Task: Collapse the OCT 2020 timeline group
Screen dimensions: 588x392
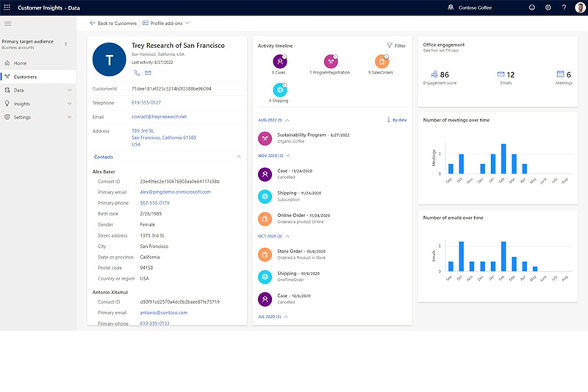Action: [x=287, y=236]
